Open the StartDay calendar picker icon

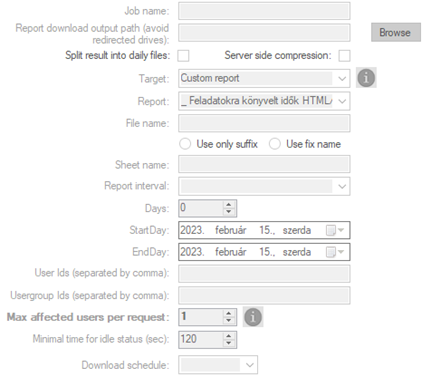tap(335, 230)
